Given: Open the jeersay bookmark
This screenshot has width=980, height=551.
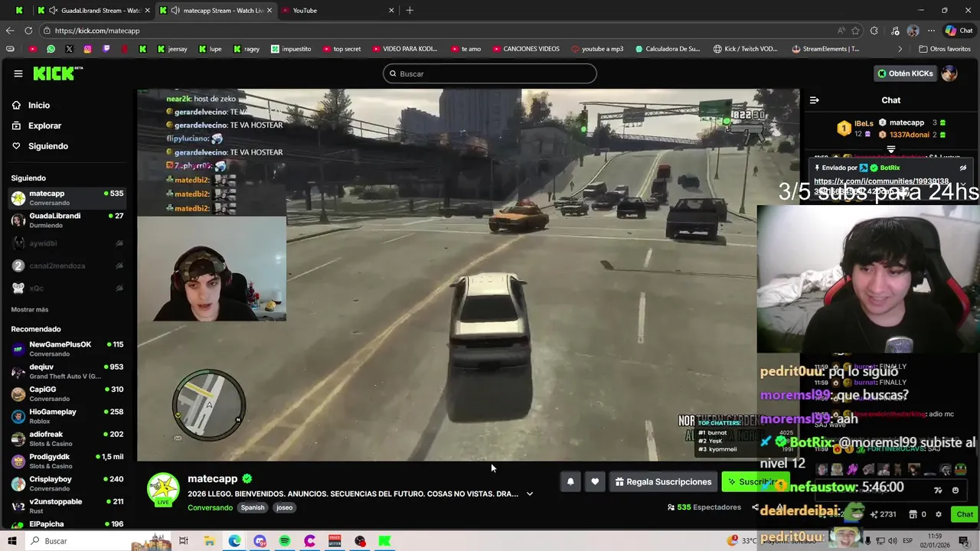Looking at the screenshot, I should pyautogui.click(x=171, y=49).
